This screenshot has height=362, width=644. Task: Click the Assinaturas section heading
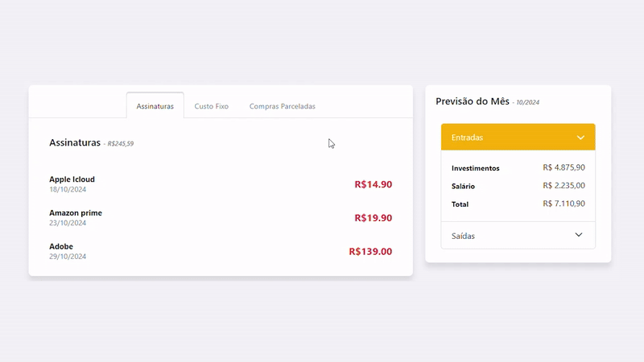tap(75, 142)
